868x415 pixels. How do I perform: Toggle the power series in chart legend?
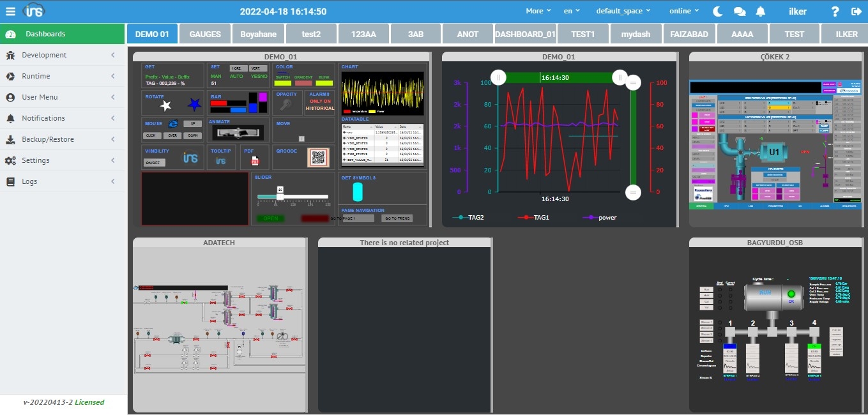(602, 217)
